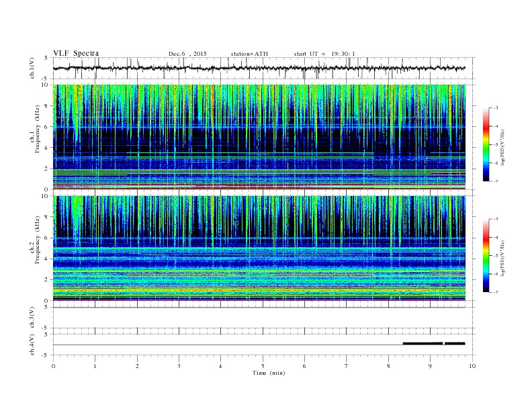Click the "-3" tick on ch.1 colorbar
Screen dimensions: 532x411
(x=495, y=108)
